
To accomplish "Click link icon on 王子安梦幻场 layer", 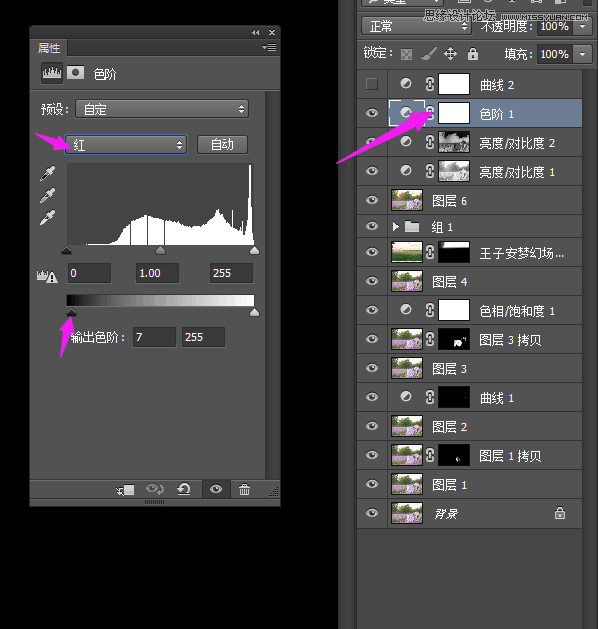I will click(x=430, y=252).
